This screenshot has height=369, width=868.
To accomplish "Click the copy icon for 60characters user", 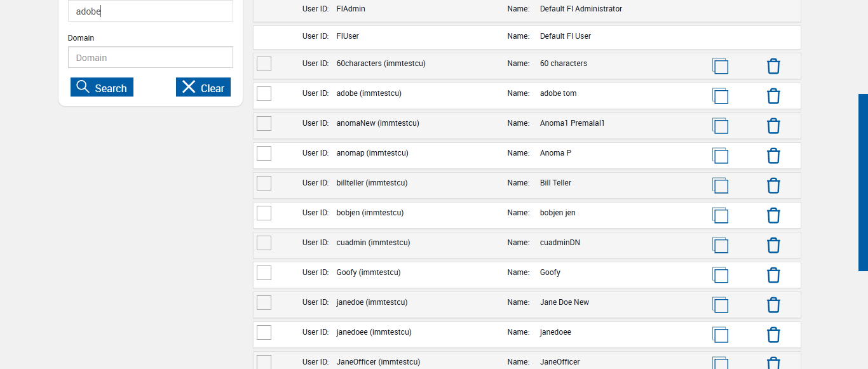I will (720, 67).
